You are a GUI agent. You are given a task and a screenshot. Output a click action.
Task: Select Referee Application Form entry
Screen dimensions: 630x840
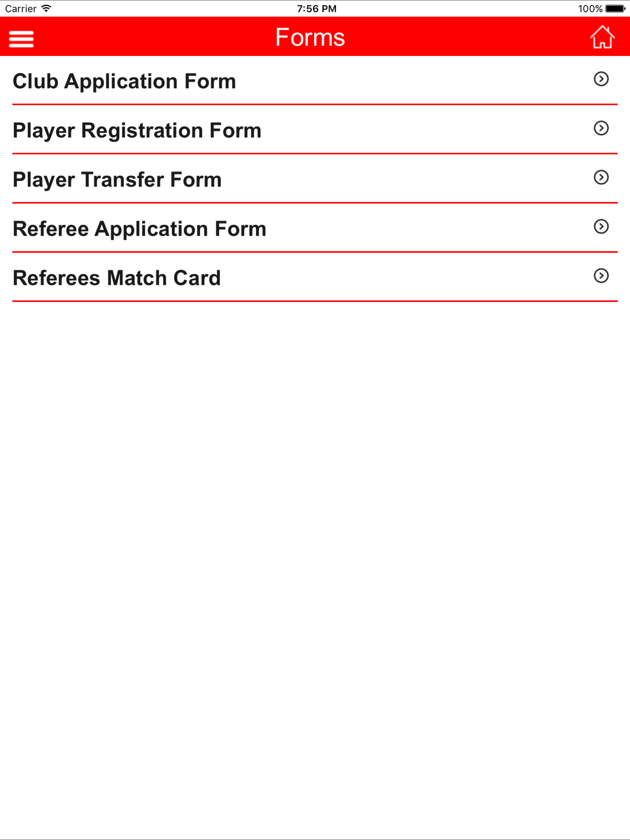click(315, 228)
